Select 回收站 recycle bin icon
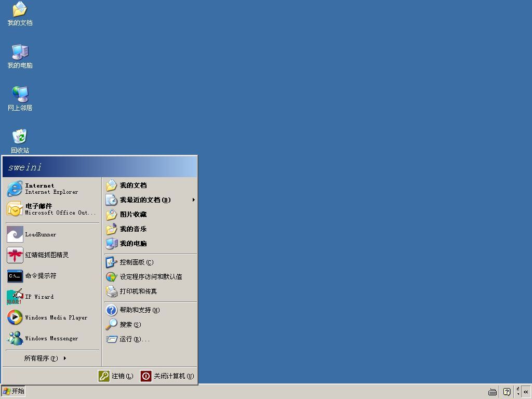 (x=20, y=141)
